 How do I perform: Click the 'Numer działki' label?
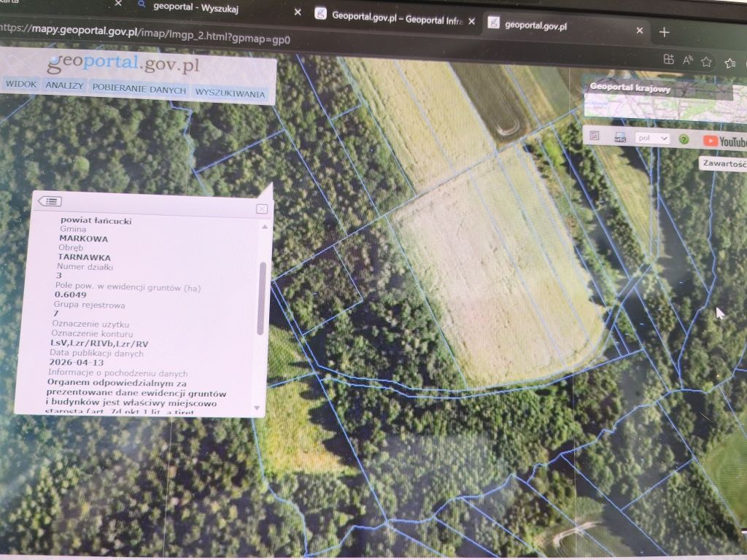pyautogui.click(x=85, y=267)
